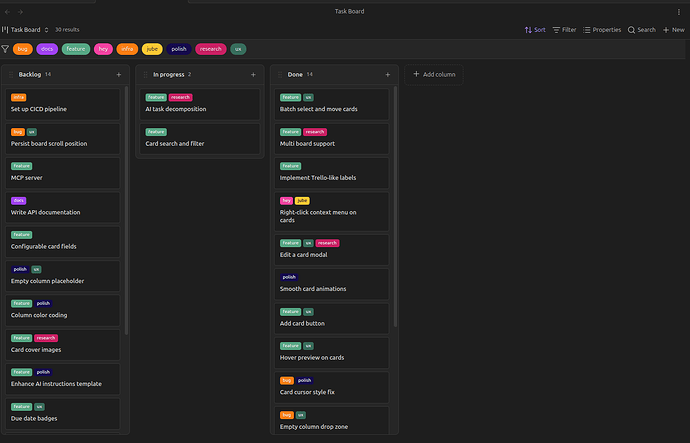Toggle the feature label filter chip
690x443 pixels.
point(76,48)
